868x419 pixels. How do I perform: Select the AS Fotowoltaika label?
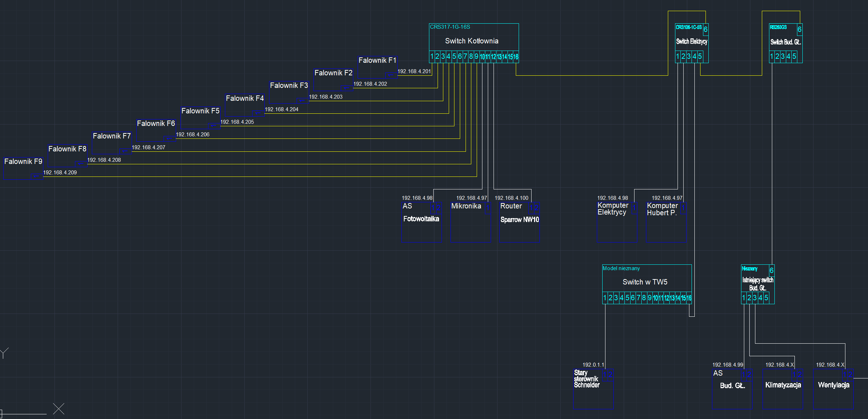[x=421, y=219]
